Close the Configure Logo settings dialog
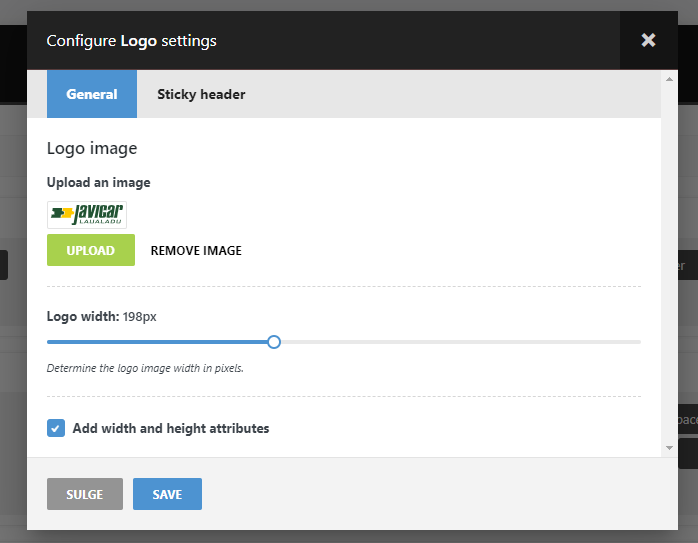Screen dimensions: 698x543 click(x=648, y=40)
